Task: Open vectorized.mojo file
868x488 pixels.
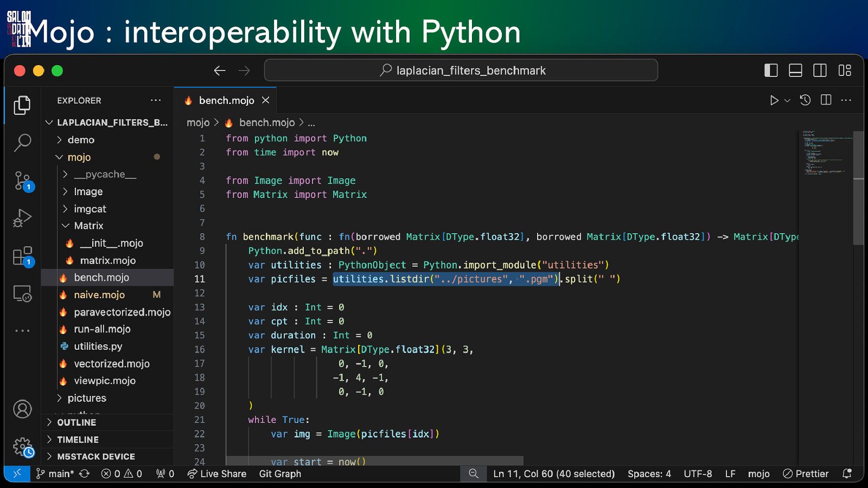Action: click(x=107, y=364)
